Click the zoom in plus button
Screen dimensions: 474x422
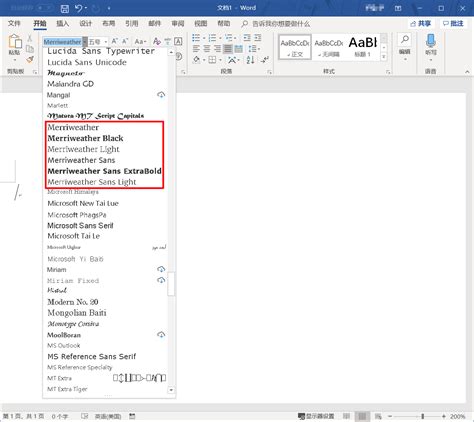click(444, 416)
